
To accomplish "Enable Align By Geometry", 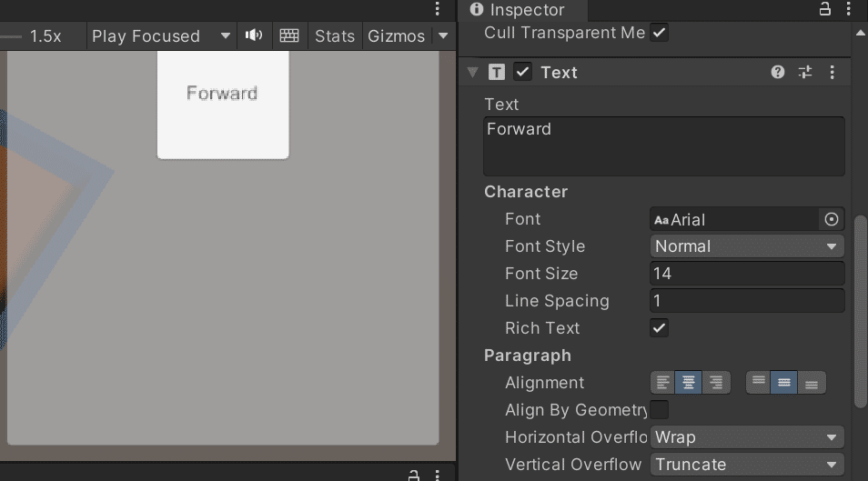I will pos(660,410).
